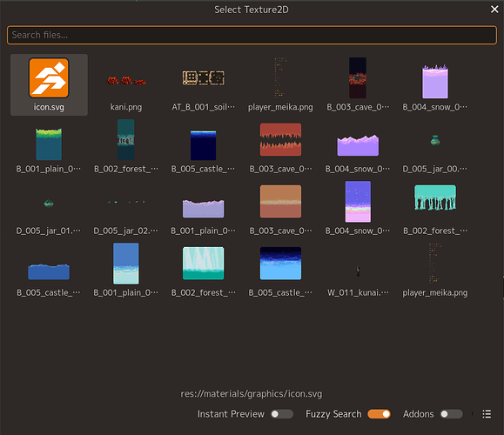Choose the tall blue-sky B_001_plain texture

point(126,271)
